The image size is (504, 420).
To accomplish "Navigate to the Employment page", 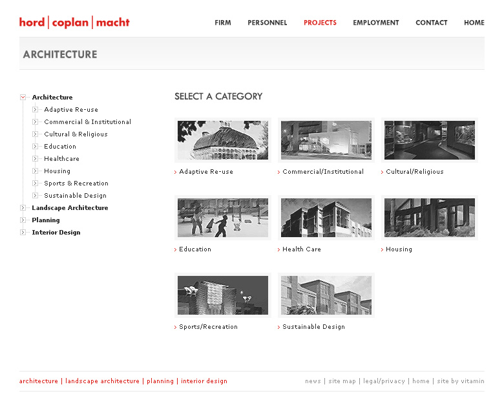I will (376, 23).
